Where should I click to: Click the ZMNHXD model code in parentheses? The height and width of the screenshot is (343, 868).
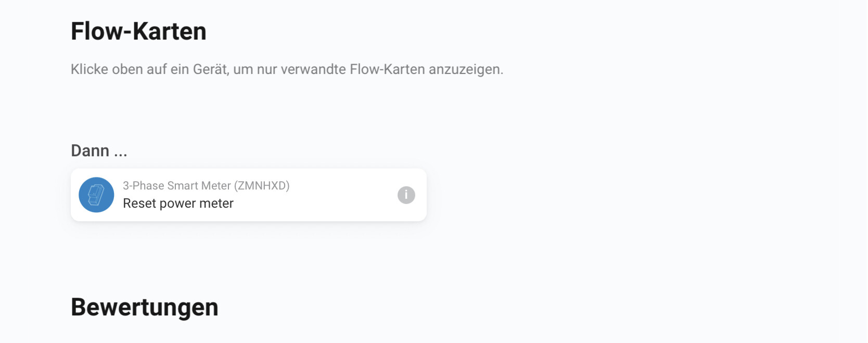coord(262,186)
